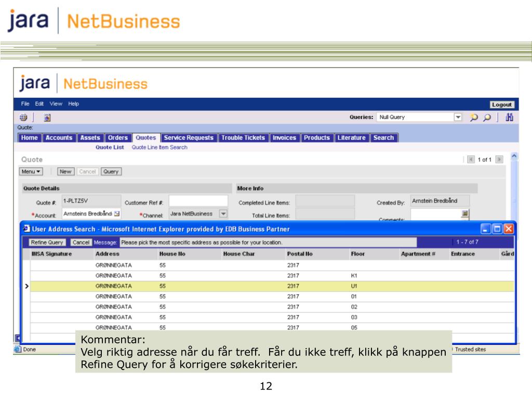Viewport: 532px width, 399px height.
Task: Select the address row with floor 02
Action: (x=272, y=307)
